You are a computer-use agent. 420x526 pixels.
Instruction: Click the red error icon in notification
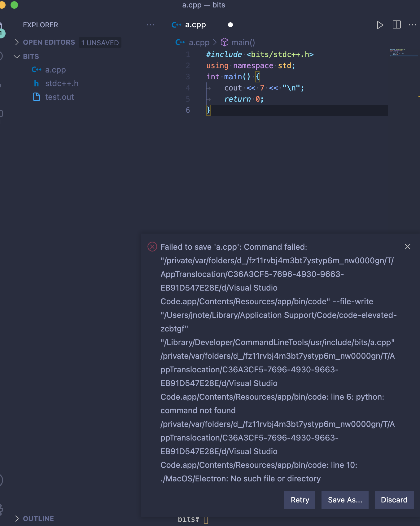pos(152,247)
